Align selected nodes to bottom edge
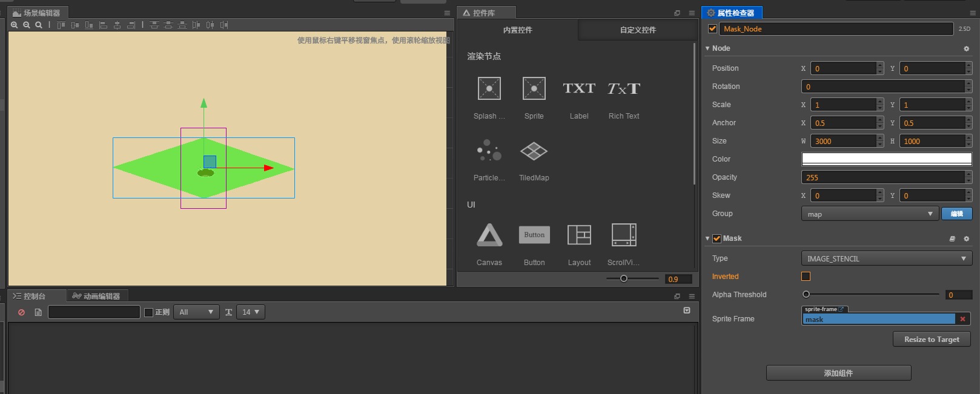This screenshot has width=980, height=394. tap(89, 25)
